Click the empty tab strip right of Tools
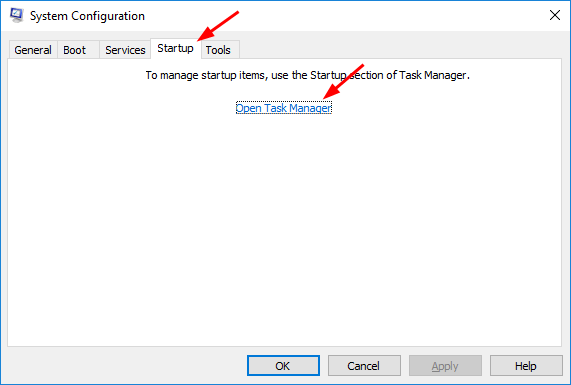 pyautogui.click(x=401, y=49)
